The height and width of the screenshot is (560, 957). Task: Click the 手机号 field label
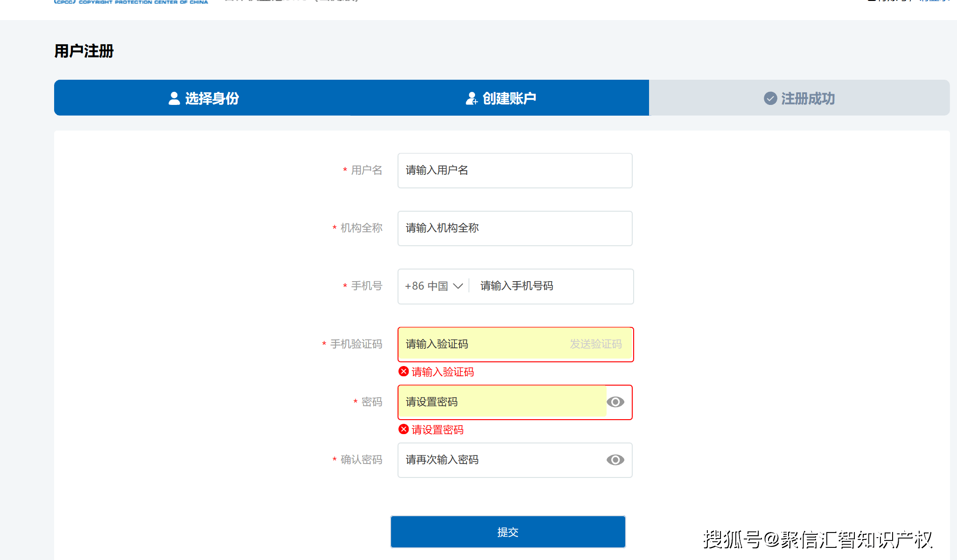(x=367, y=286)
